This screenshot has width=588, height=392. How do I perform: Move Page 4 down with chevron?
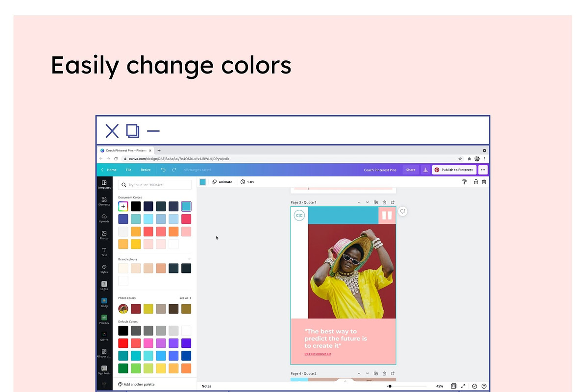367,373
